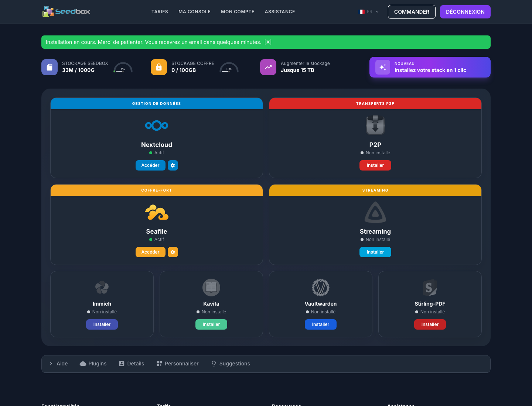Click P2P's Non installé status
This screenshot has height=406, width=532.
point(375,153)
